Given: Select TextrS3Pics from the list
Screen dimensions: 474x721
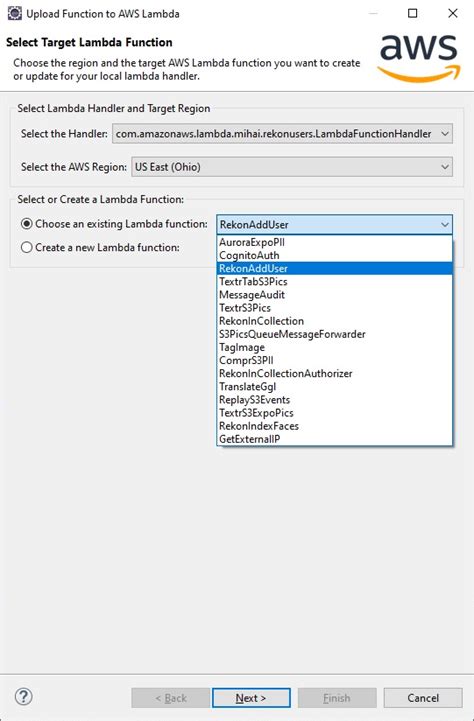Looking at the screenshot, I should [x=335, y=308].
